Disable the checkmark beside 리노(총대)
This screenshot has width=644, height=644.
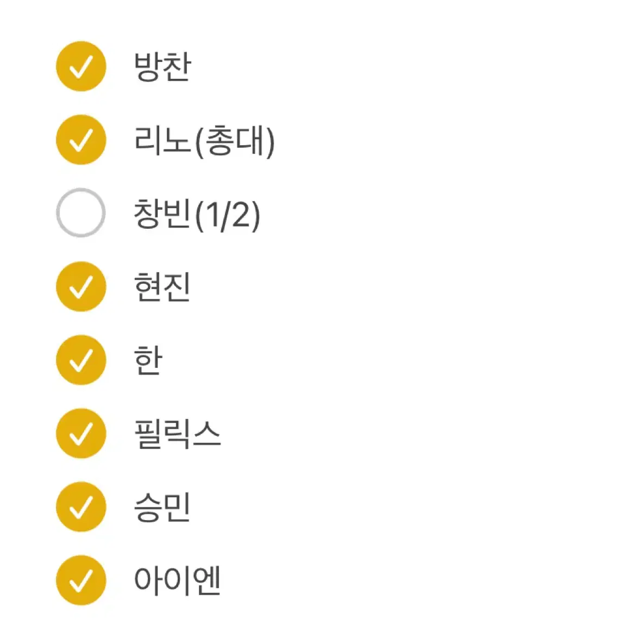81,140
